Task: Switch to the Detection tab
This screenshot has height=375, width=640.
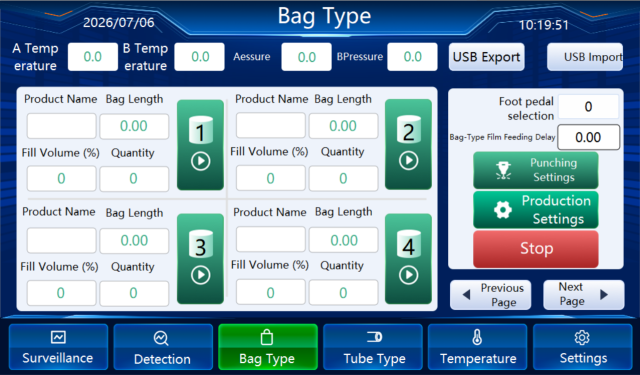Action: [163, 347]
